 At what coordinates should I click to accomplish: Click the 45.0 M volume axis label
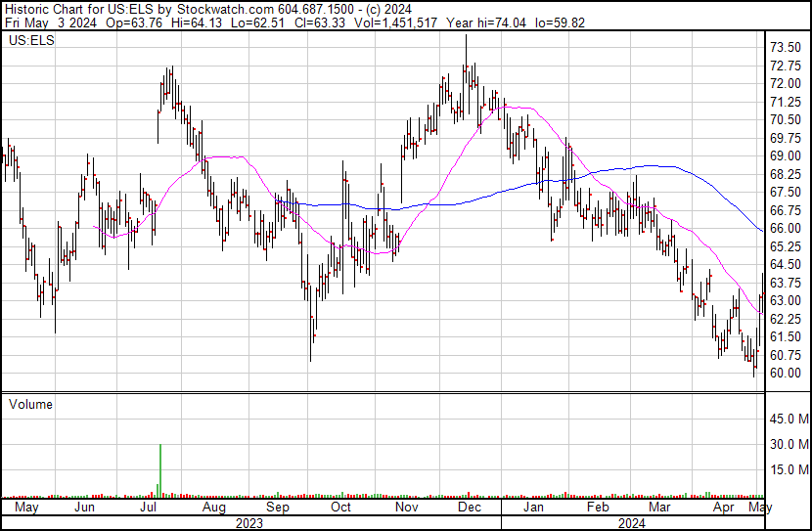(x=787, y=420)
